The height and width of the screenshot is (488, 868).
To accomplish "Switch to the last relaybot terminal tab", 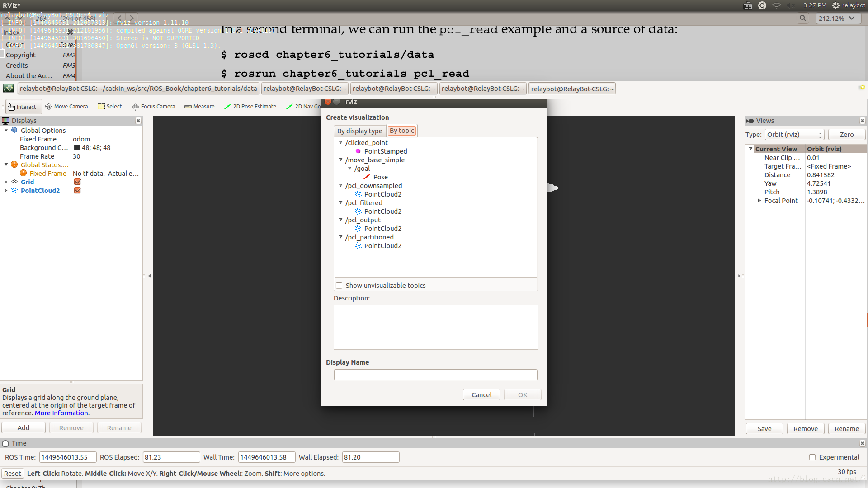I will (572, 89).
